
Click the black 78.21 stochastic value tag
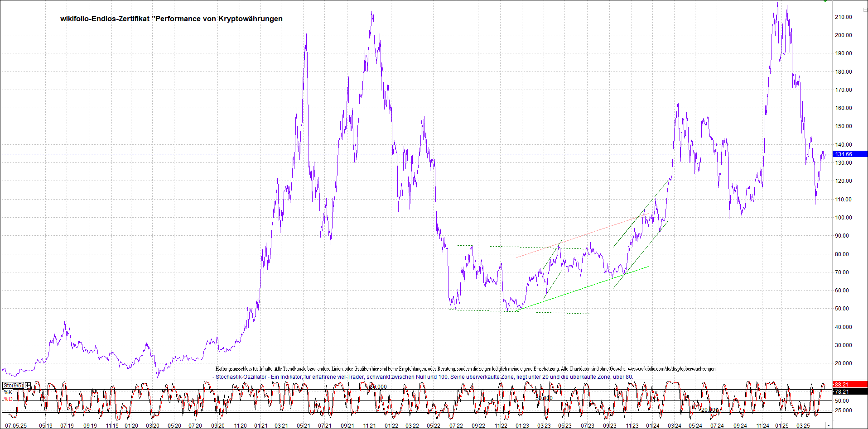[x=849, y=392]
